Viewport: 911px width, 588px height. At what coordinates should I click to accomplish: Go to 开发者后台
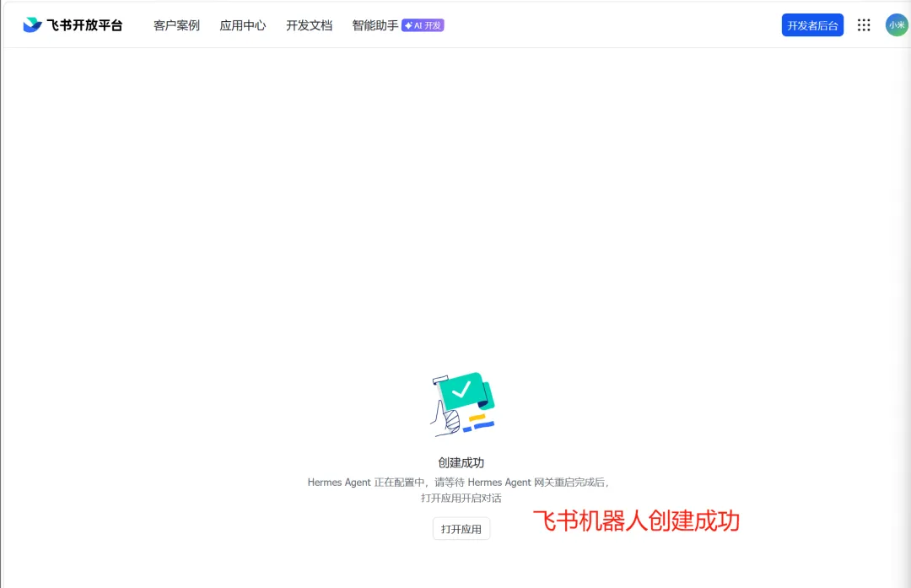[812, 25]
